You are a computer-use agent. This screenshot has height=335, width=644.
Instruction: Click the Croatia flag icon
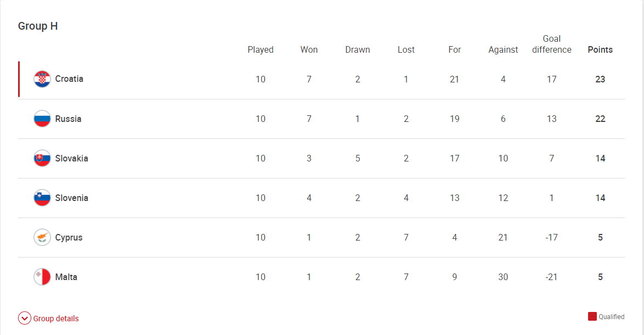[42, 79]
